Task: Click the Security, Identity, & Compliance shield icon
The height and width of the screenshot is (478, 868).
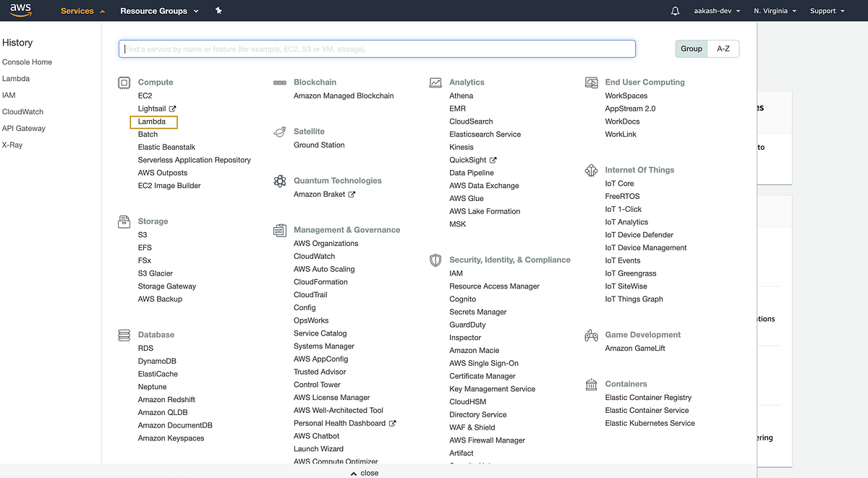Action: click(x=435, y=260)
